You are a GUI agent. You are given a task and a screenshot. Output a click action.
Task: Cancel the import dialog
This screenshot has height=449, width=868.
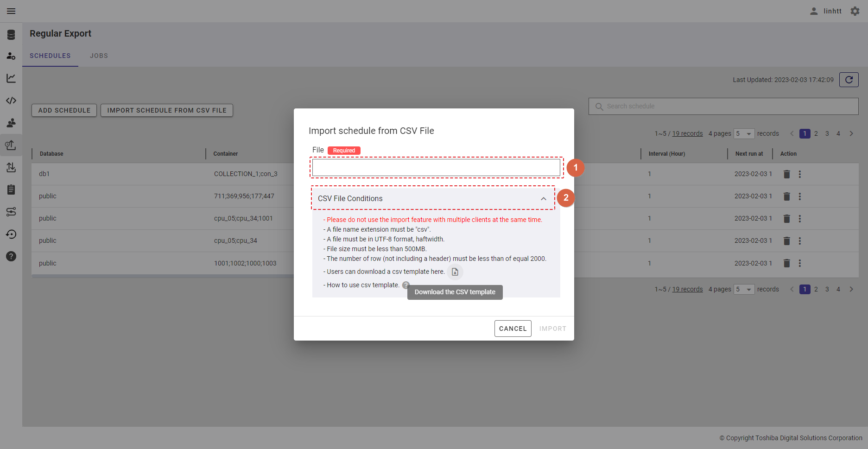click(513, 329)
